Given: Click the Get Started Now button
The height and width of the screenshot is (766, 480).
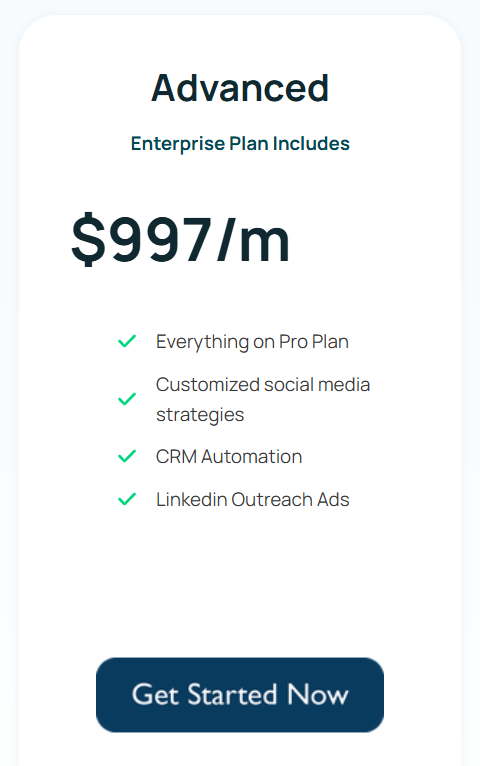Looking at the screenshot, I should [240, 695].
